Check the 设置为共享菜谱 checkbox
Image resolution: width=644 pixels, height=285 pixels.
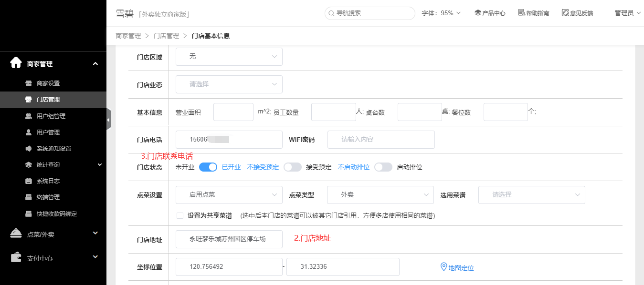tap(180, 215)
